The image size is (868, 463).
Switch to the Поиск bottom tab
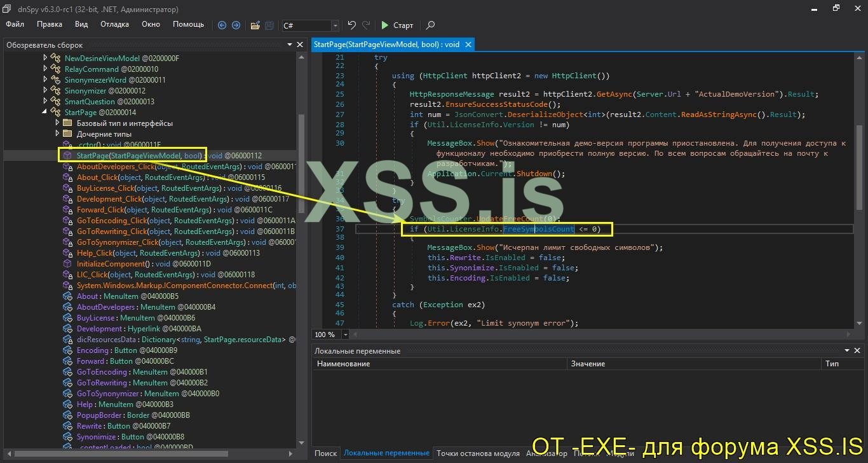point(325,453)
